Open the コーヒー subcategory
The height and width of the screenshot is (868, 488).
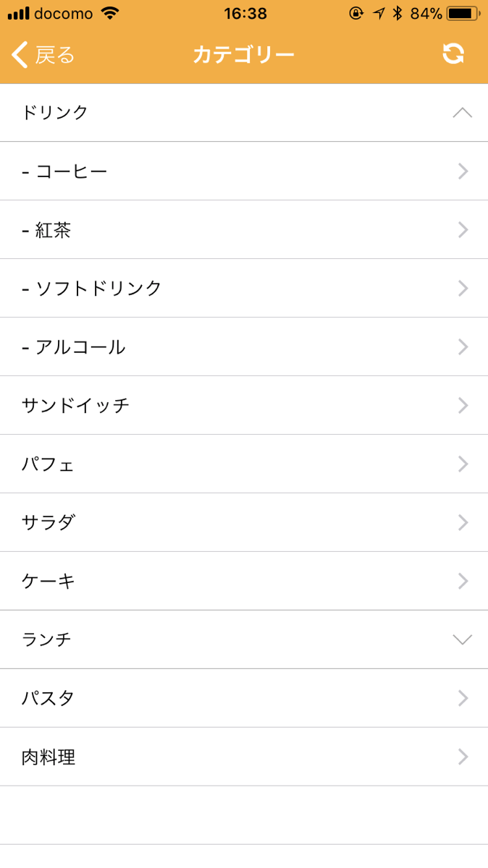(x=244, y=171)
